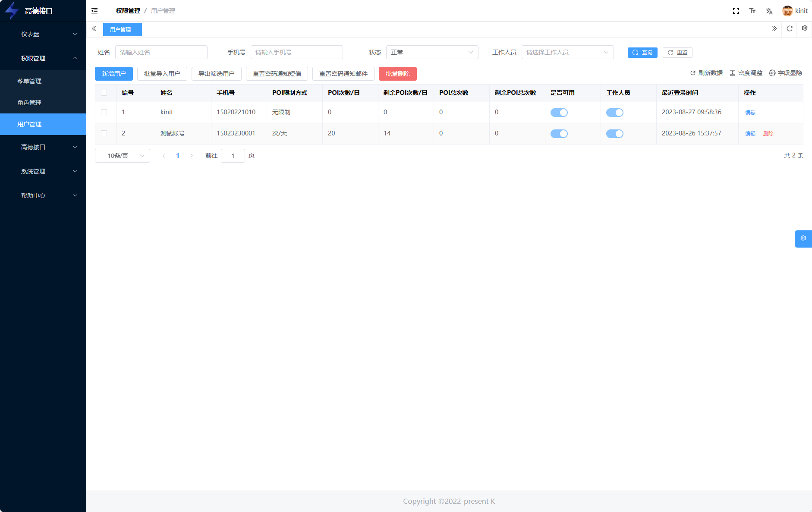812x512 pixels.
Task: Open the 10条/页 page size dropdown
Action: point(123,156)
